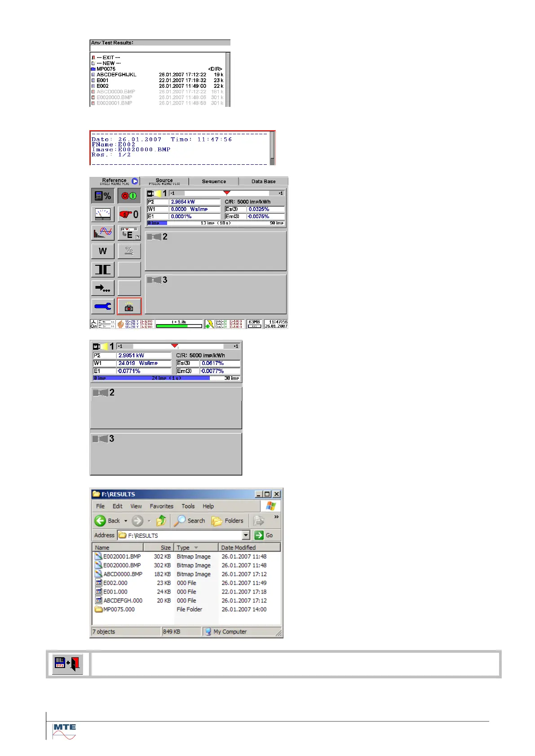
Task: Click the Forward arrow button
Action: pyautogui.click(x=137, y=521)
